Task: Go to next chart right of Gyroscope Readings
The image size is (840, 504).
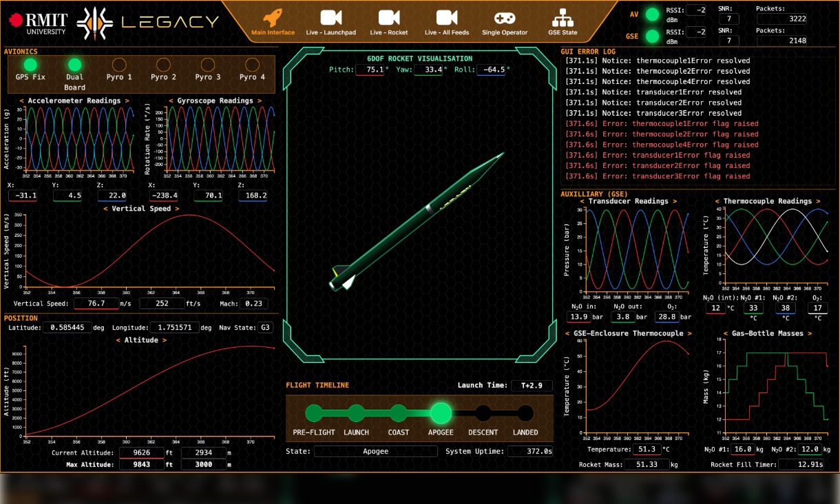Action: (259, 101)
